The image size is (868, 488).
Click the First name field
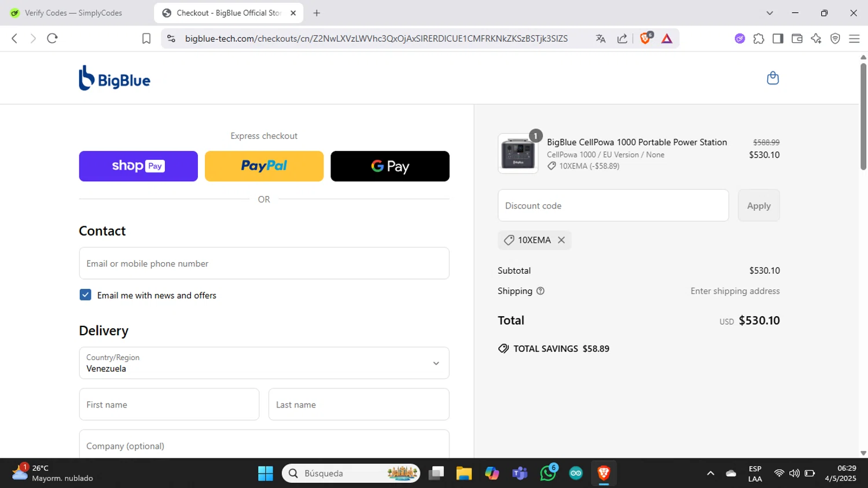tap(169, 404)
